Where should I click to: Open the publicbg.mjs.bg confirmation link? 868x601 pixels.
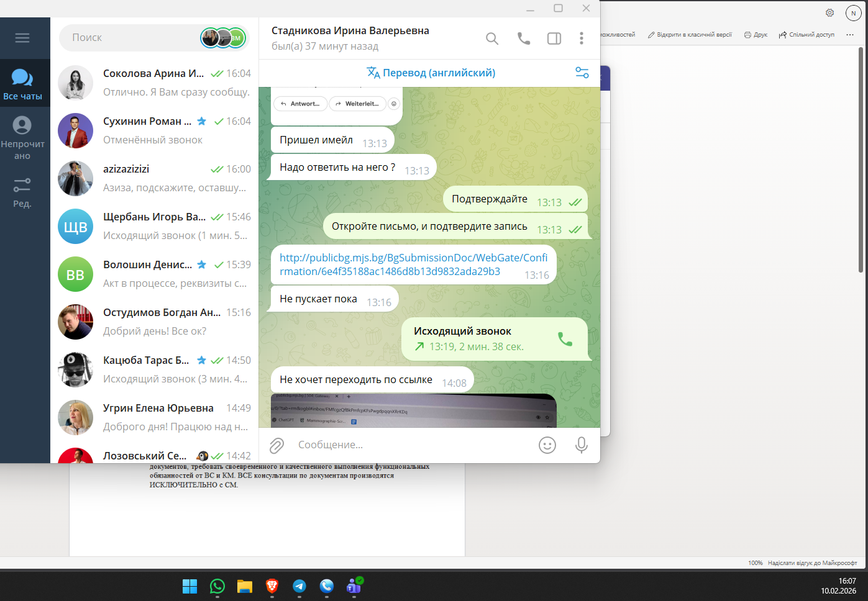tap(413, 264)
